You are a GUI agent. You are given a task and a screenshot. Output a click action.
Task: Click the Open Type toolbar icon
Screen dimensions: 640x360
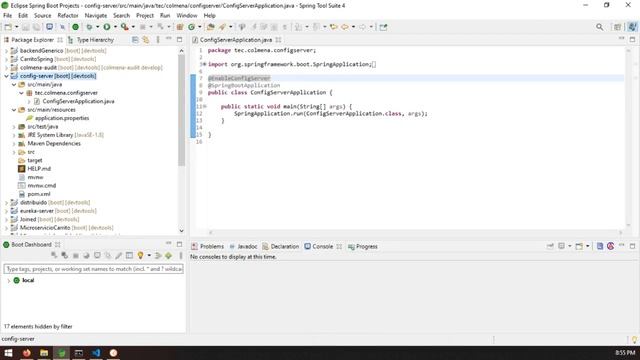pos(211,27)
